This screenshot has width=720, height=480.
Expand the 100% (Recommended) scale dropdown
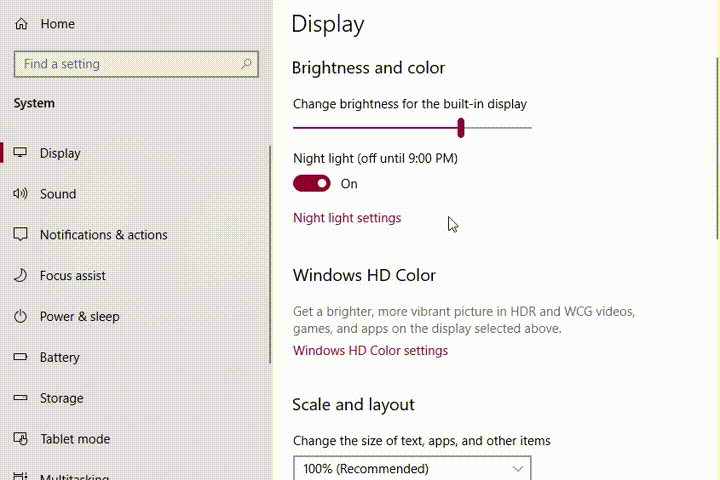[x=412, y=468]
